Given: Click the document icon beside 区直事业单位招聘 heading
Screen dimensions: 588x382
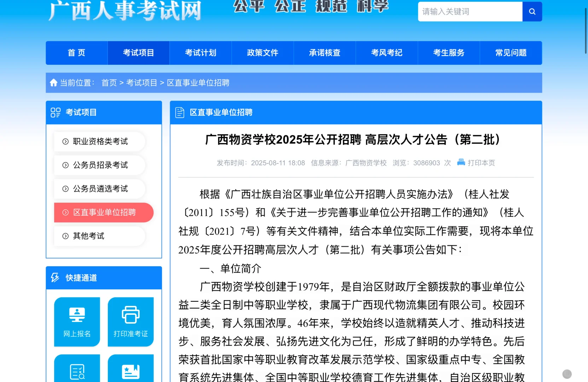Looking at the screenshot, I should click(180, 112).
